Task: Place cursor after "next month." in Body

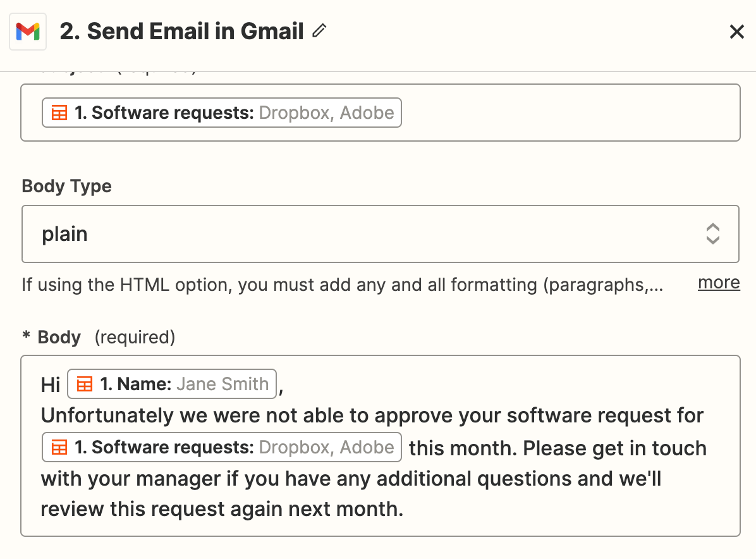Action: 405,510
